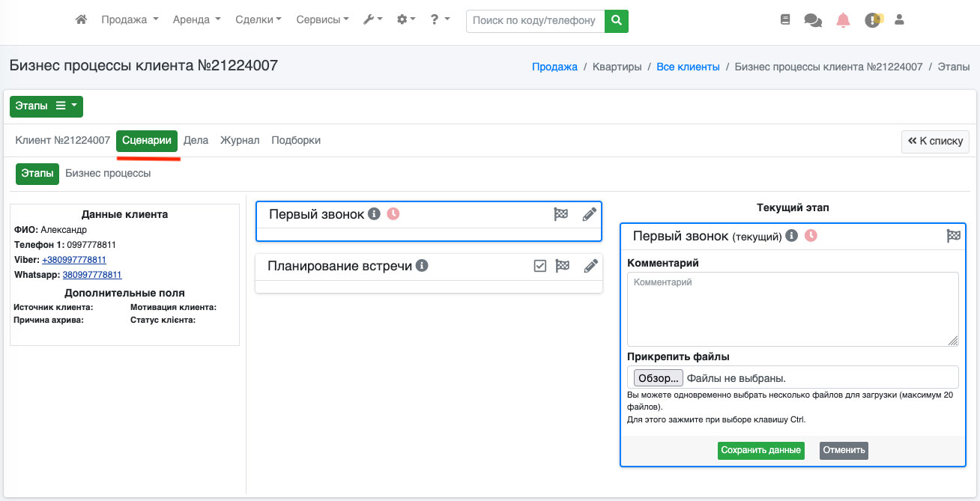The image size is (980, 501).
Task: Click the Сохранить данные button
Action: pos(760,450)
